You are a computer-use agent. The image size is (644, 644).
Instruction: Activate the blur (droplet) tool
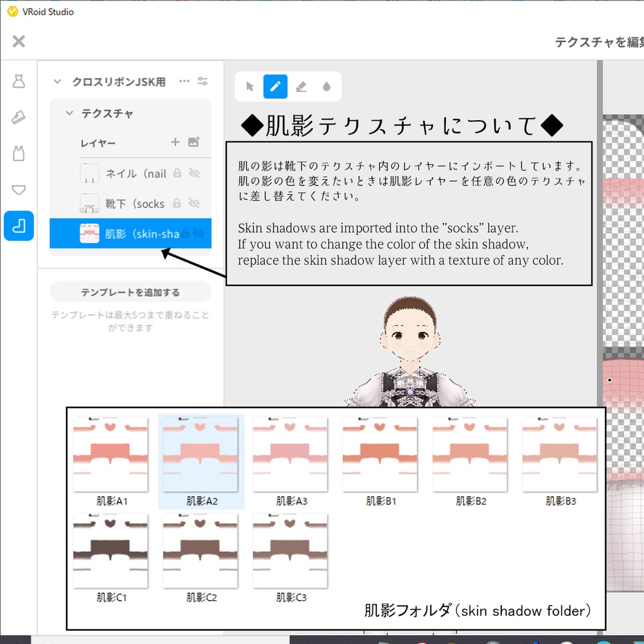click(326, 86)
